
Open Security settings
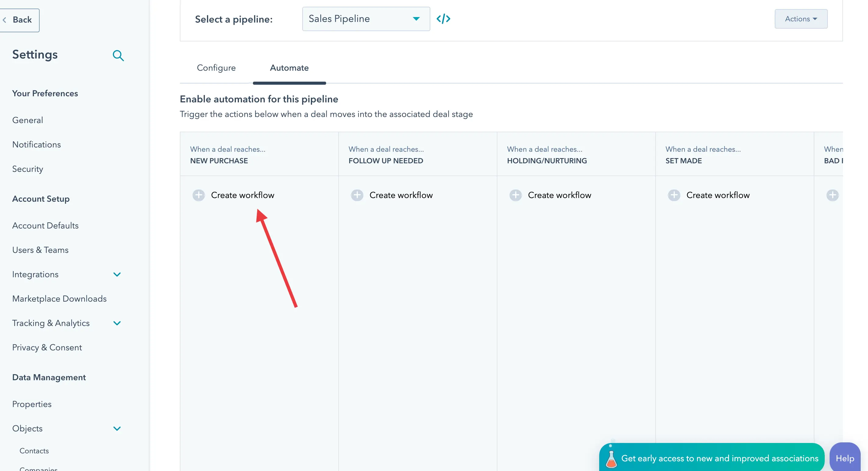tap(28, 169)
